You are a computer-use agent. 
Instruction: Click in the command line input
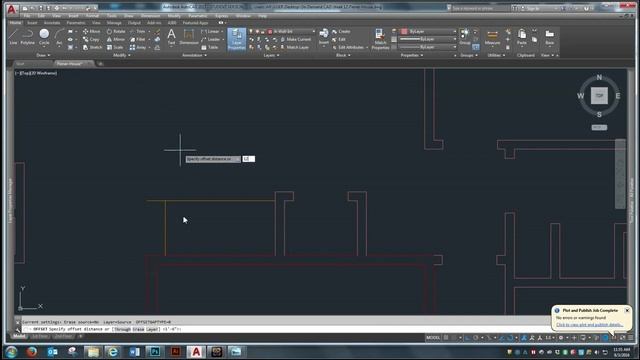pos(286,329)
